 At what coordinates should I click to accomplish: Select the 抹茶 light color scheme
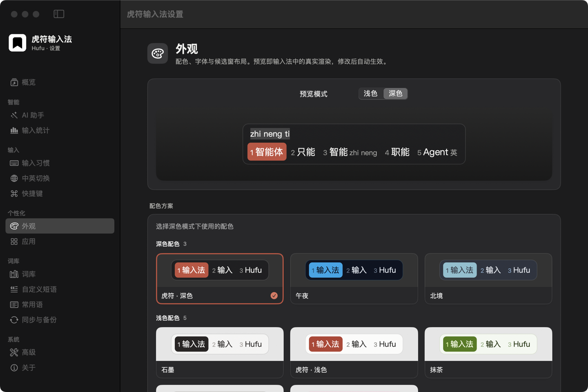(488, 352)
